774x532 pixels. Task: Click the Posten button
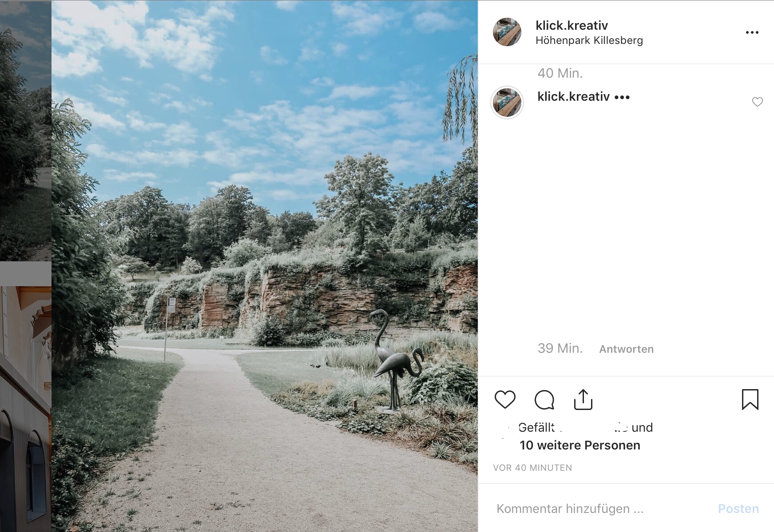(738, 508)
